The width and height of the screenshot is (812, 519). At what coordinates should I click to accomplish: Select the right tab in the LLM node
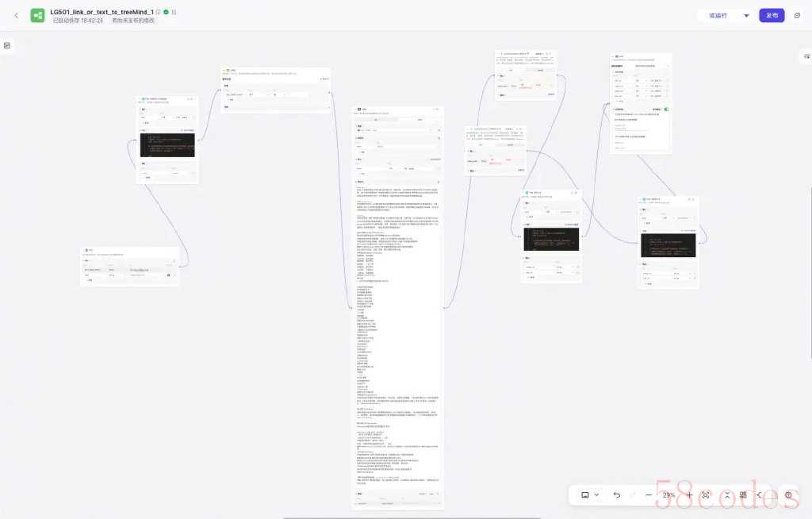pos(419,119)
